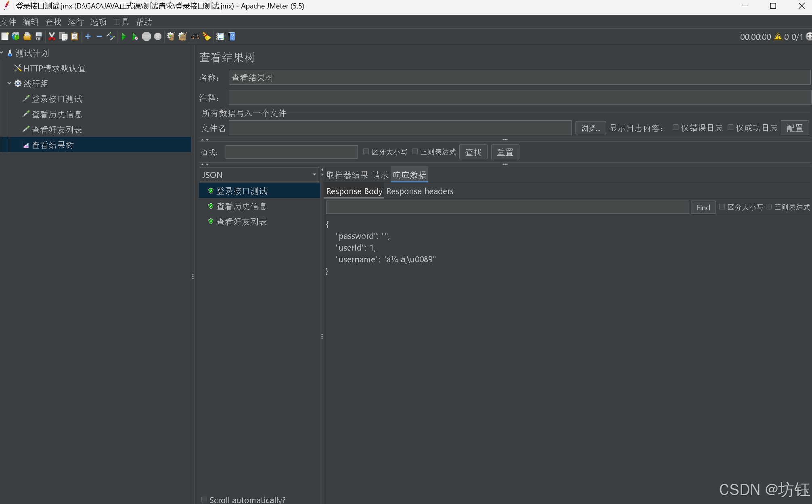Open the Function Helper list icon
Image resolution: width=812 pixels, height=504 pixels.
coord(220,37)
